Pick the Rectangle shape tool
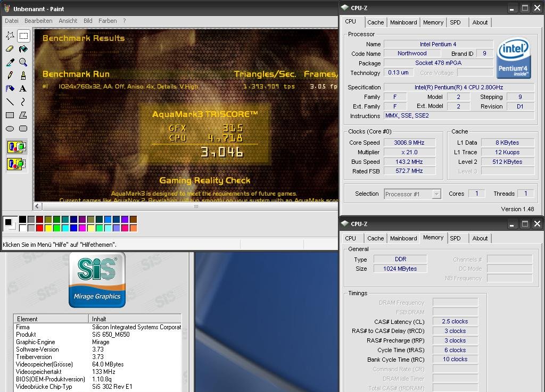This screenshot has width=545, height=392. click(10, 115)
